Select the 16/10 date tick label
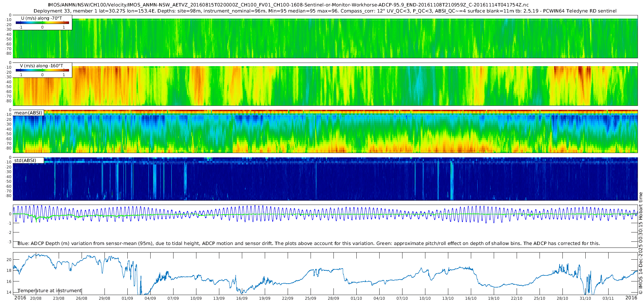This screenshot has height=304, width=644. point(471,298)
